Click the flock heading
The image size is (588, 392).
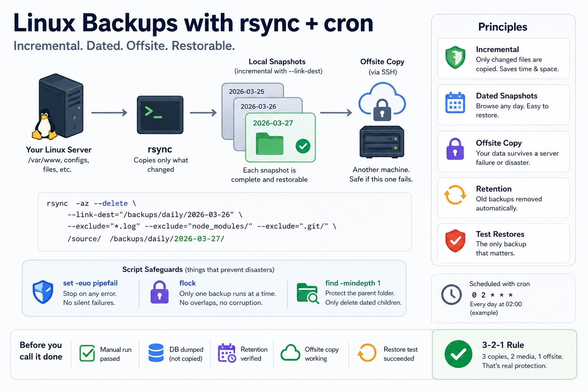tap(188, 283)
